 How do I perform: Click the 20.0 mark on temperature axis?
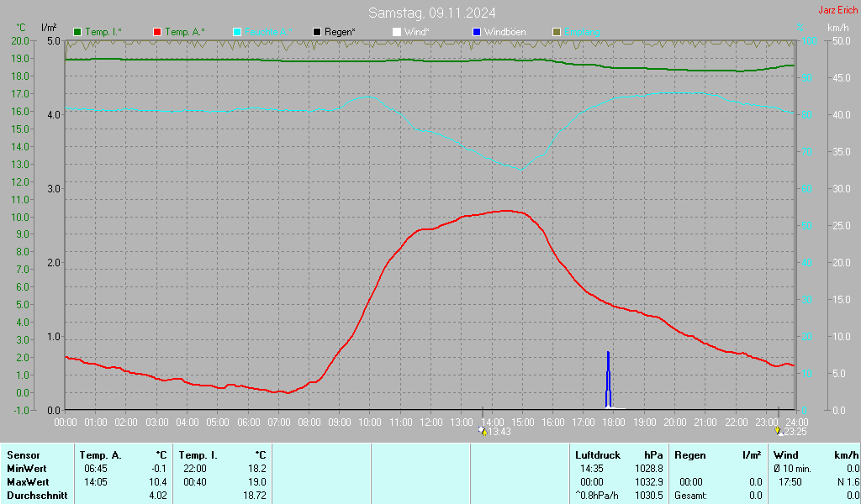tap(20, 41)
